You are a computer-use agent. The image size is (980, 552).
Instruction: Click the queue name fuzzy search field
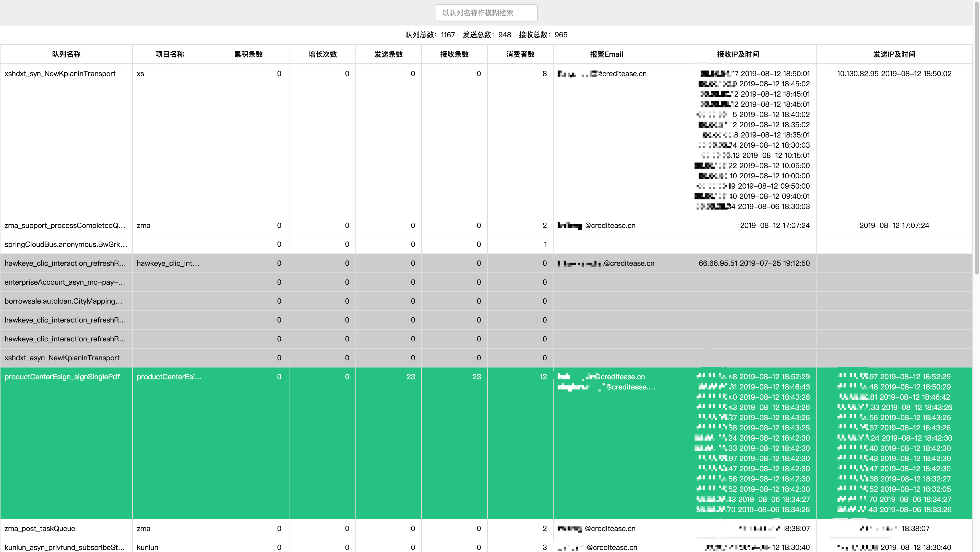(486, 13)
